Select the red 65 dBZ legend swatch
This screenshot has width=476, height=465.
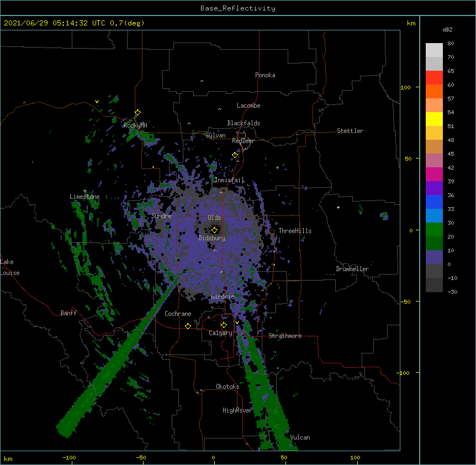click(x=434, y=77)
